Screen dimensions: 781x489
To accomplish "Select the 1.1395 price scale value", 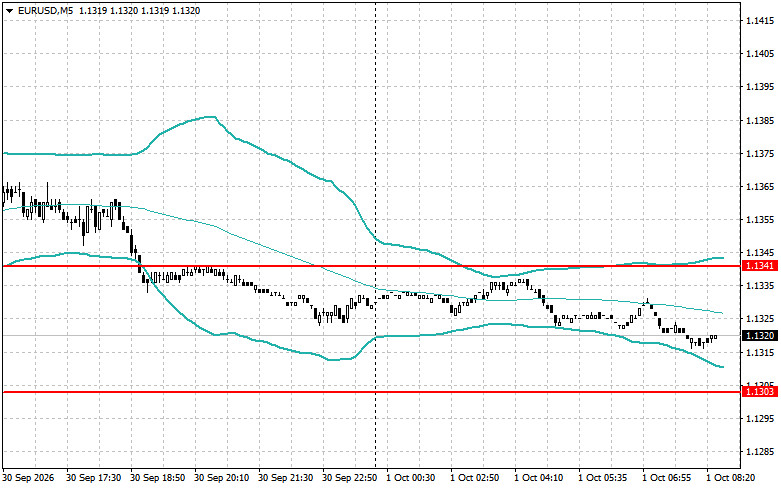I will click(x=760, y=87).
